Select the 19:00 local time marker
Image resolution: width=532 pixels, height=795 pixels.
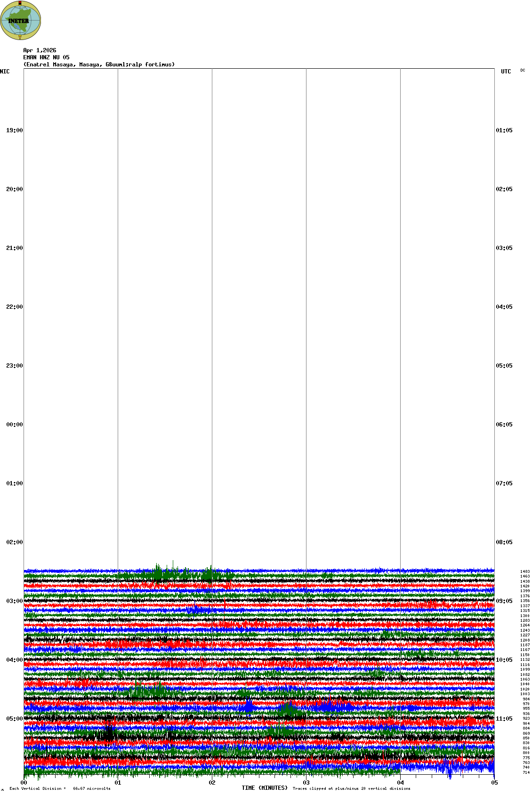14,130
